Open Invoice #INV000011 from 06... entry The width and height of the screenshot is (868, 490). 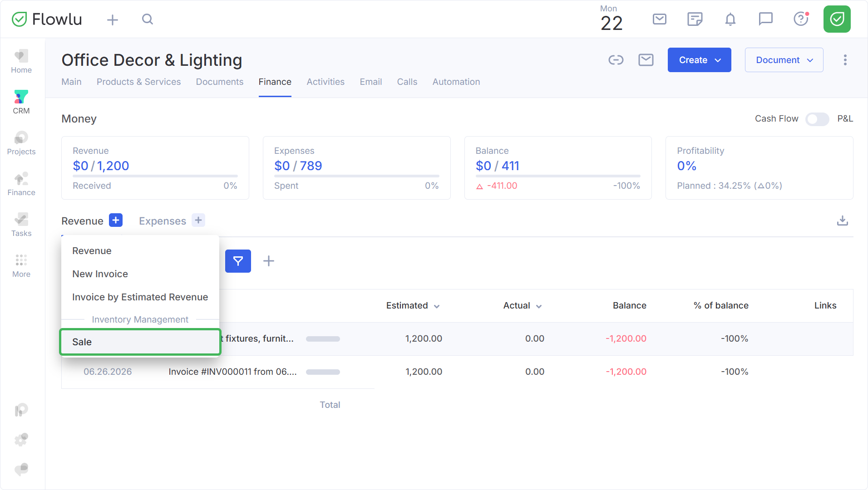tap(232, 372)
